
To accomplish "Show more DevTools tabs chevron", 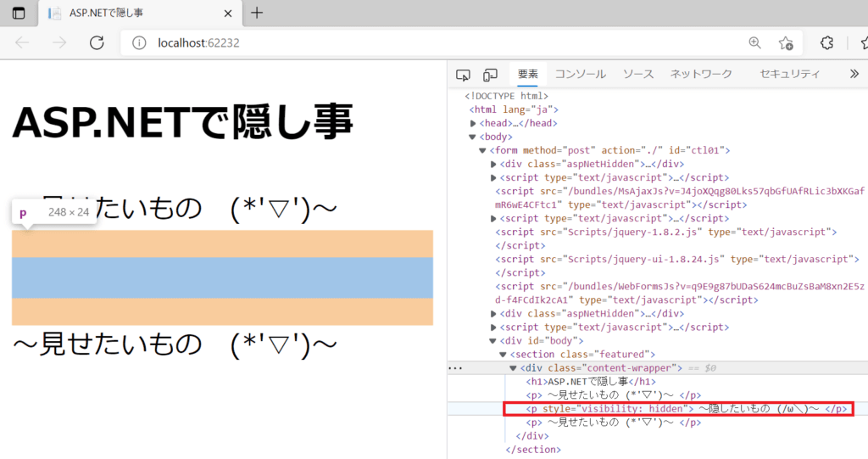I will [854, 74].
